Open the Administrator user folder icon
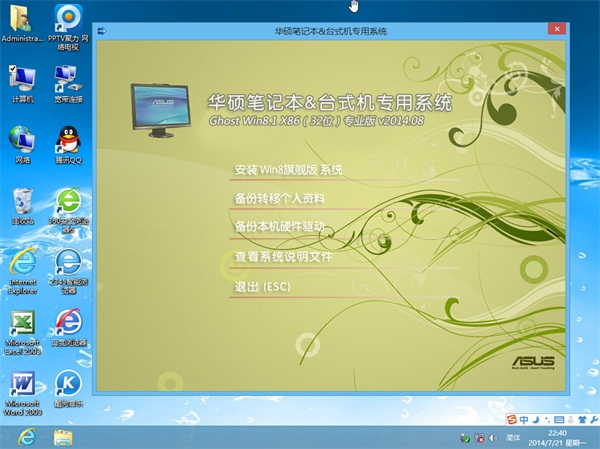600x449 pixels. 22,20
